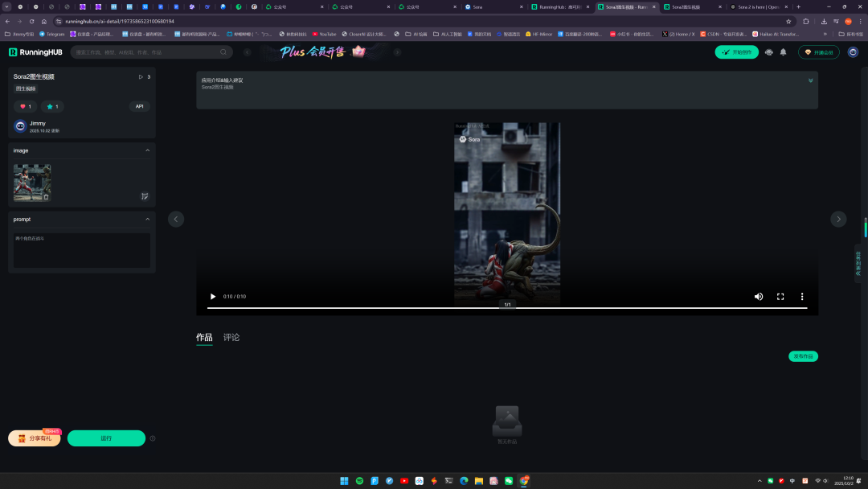The height and width of the screenshot is (489, 868).
Task: Switch to the 评论 tab
Action: click(231, 337)
